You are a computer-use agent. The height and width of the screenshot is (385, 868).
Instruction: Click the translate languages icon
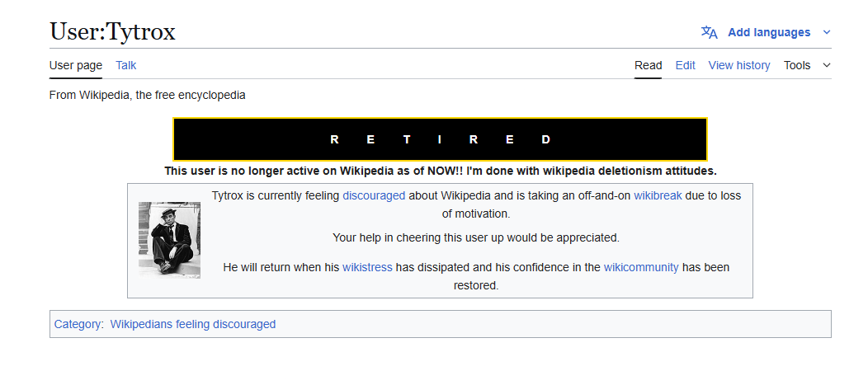709,33
